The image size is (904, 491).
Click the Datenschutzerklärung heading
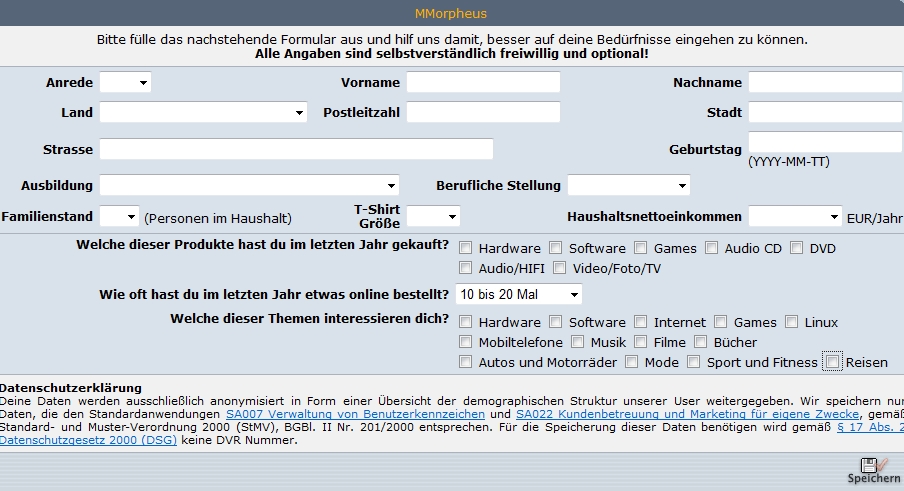tap(70, 388)
